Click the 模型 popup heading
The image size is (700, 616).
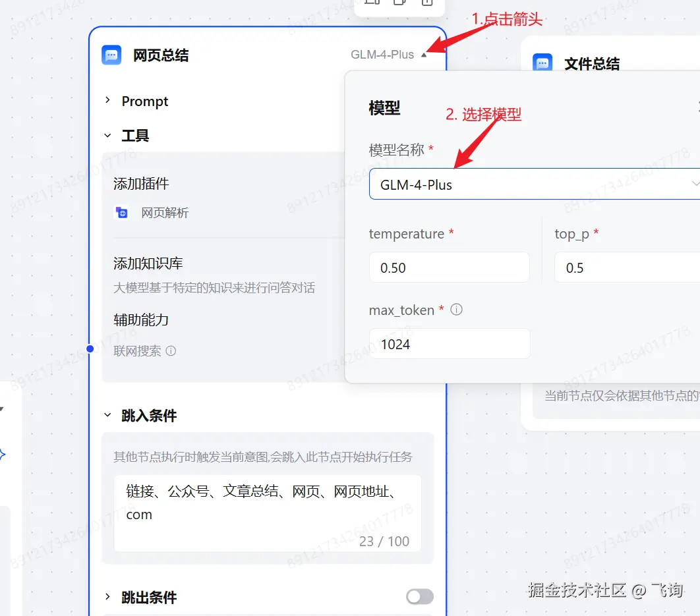384,108
